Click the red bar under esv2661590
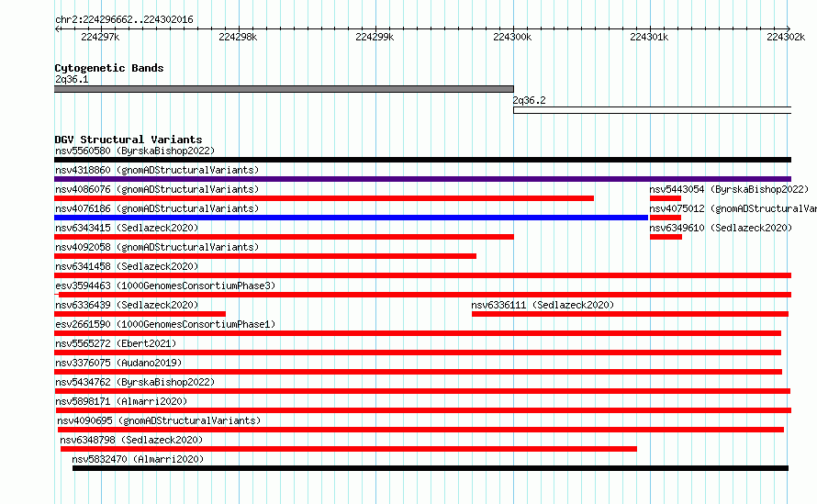 [x=418, y=333]
